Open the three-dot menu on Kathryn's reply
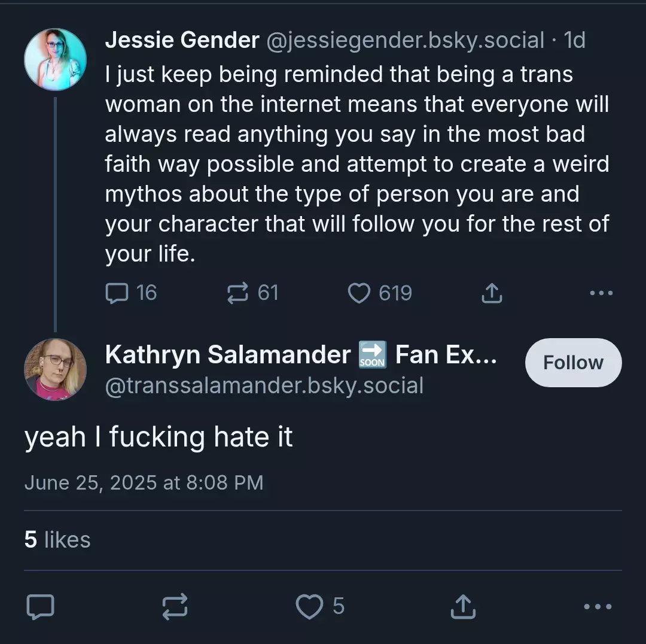 [x=598, y=606]
